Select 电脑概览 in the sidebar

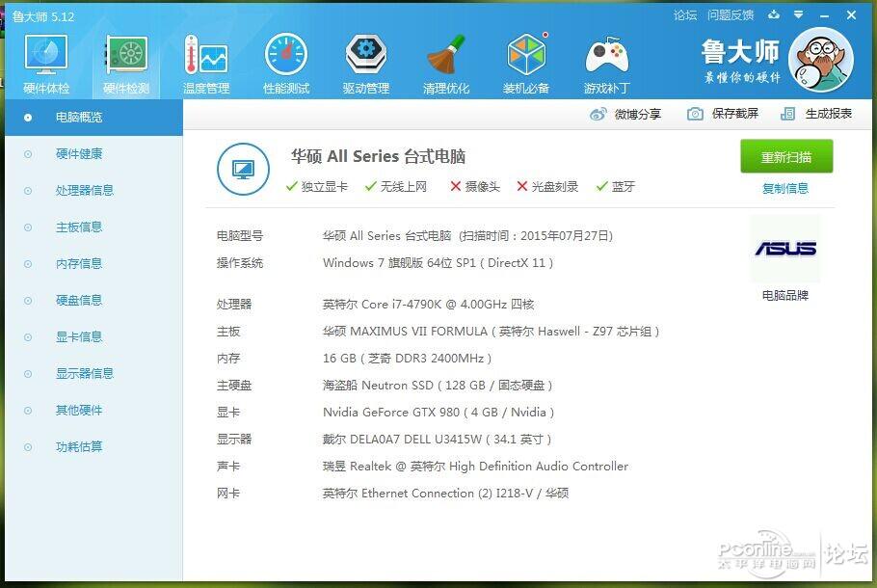94,118
